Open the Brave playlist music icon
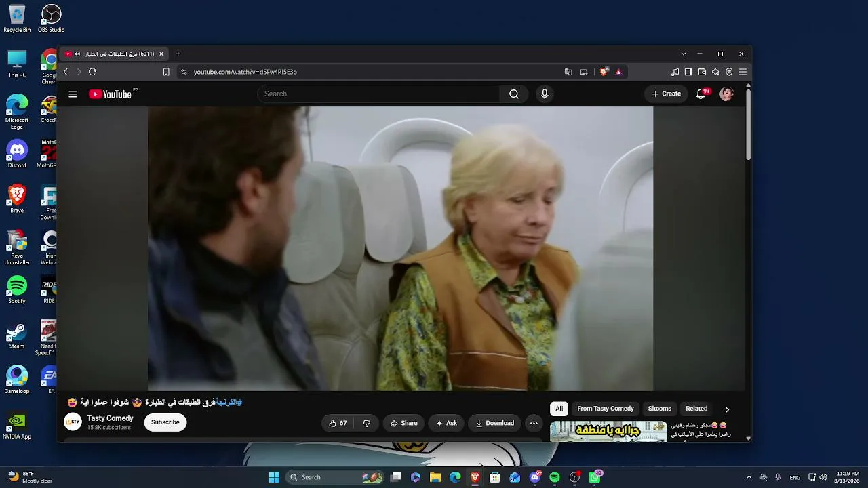The width and height of the screenshot is (868, 488). 675,72
